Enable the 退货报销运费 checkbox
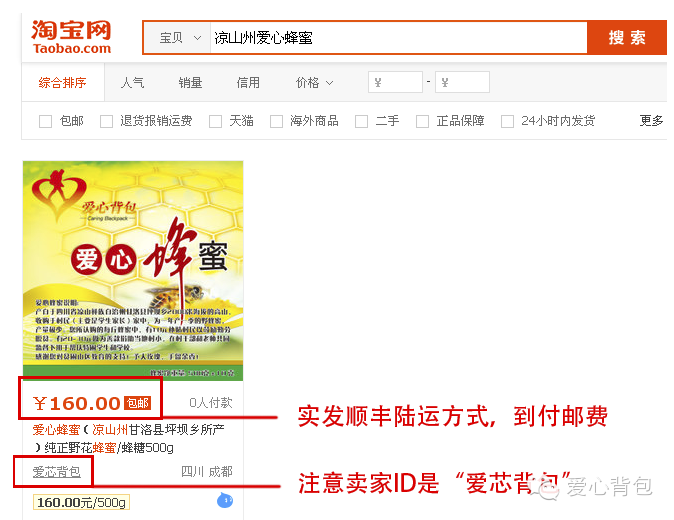674x520 pixels. [106, 122]
